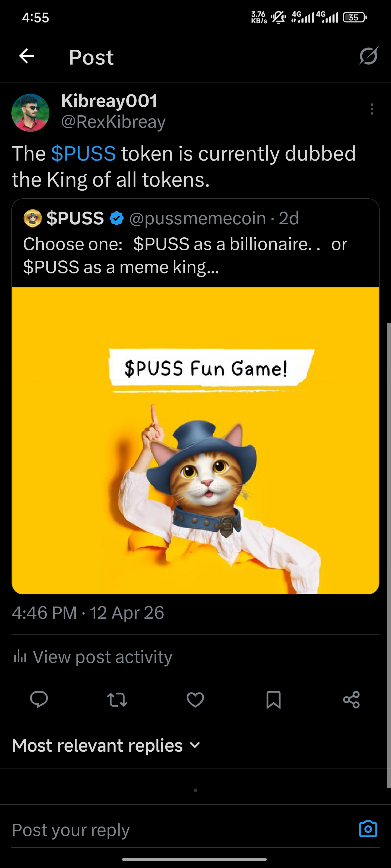
Task: Open the post activity bar chart icon
Action: (x=20, y=656)
